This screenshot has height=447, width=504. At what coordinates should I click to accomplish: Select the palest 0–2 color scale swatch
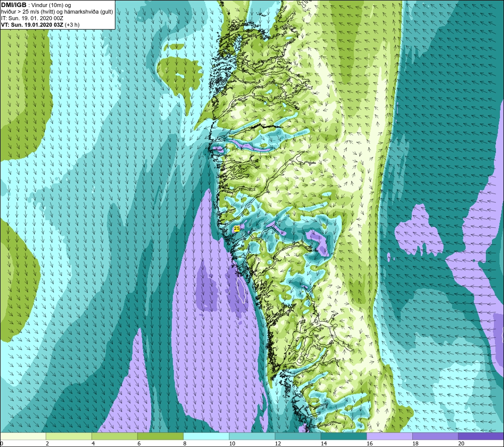23,436
